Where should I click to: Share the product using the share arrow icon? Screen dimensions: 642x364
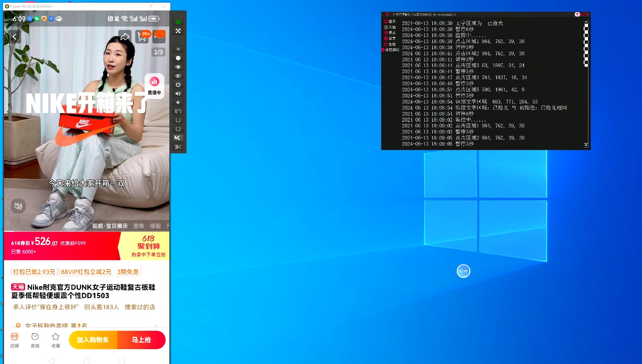[125, 37]
